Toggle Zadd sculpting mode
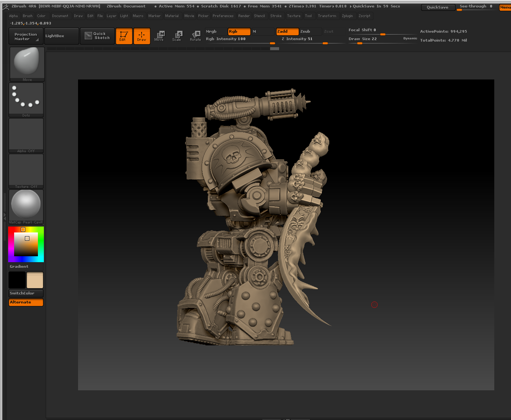 click(x=287, y=32)
